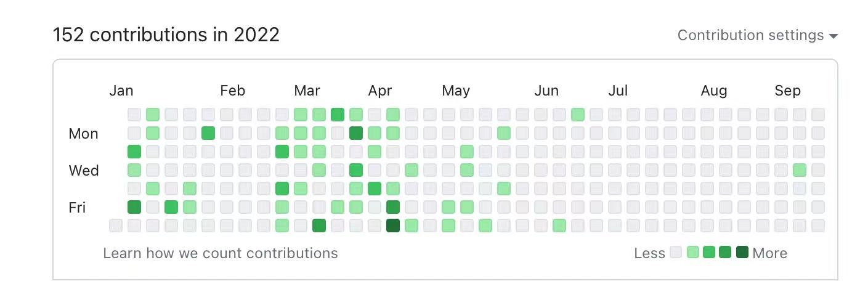868x305 pixels.
Task: Select the dark green Friday cell in first January week
Action: (x=134, y=207)
